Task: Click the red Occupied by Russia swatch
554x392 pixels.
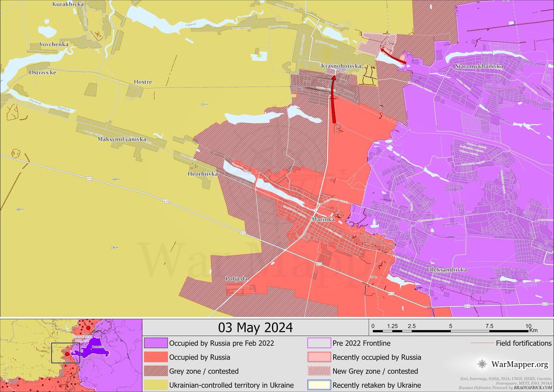Action: [x=155, y=357]
